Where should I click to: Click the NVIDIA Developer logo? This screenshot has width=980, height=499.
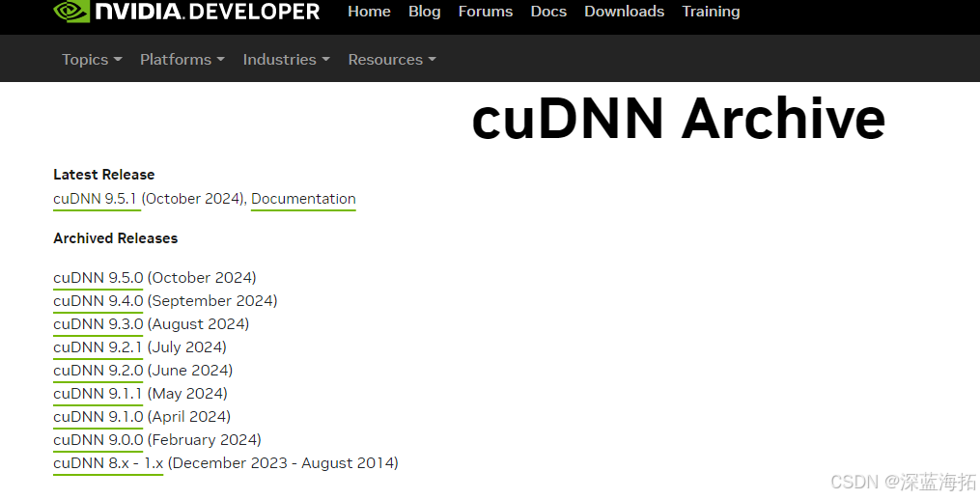coord(186,11)
